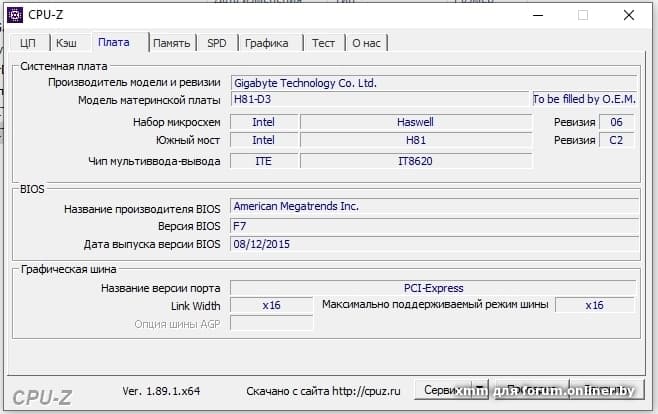Click the empty Опция шины AGP field
This screenshot has width=658, height=414.
272,323
